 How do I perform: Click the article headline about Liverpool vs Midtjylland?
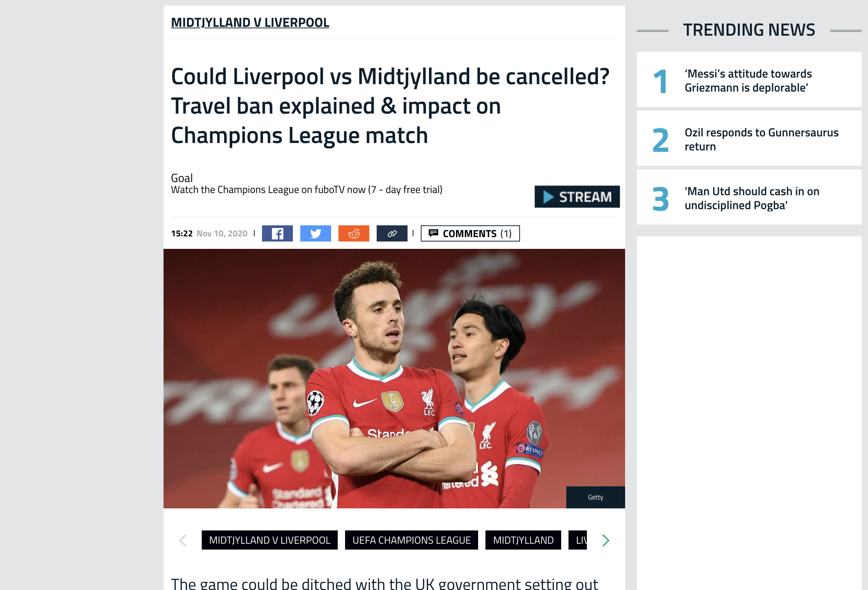[390, 106]
